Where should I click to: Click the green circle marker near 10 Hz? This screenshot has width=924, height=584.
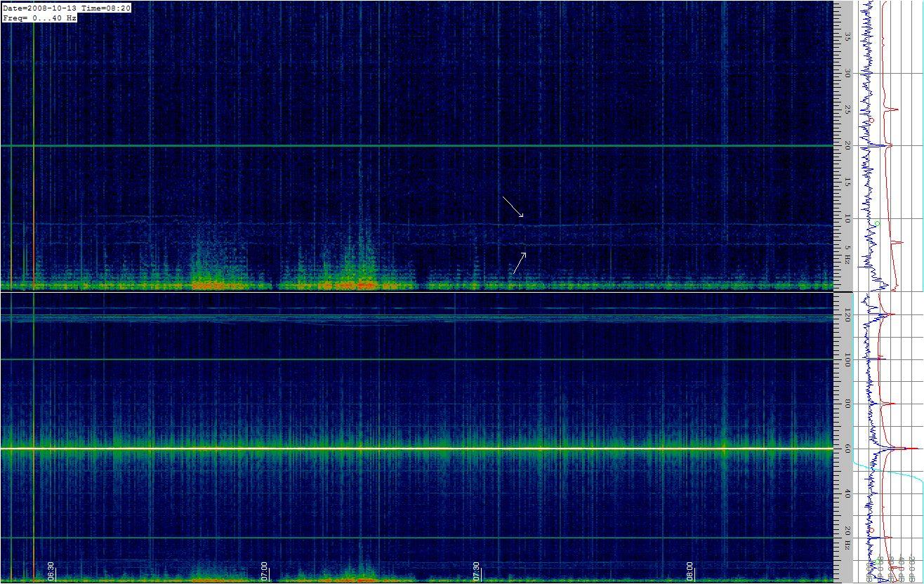click(877, 223)
